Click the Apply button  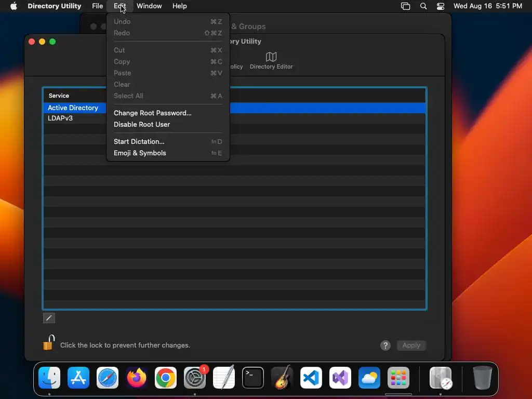411,345
